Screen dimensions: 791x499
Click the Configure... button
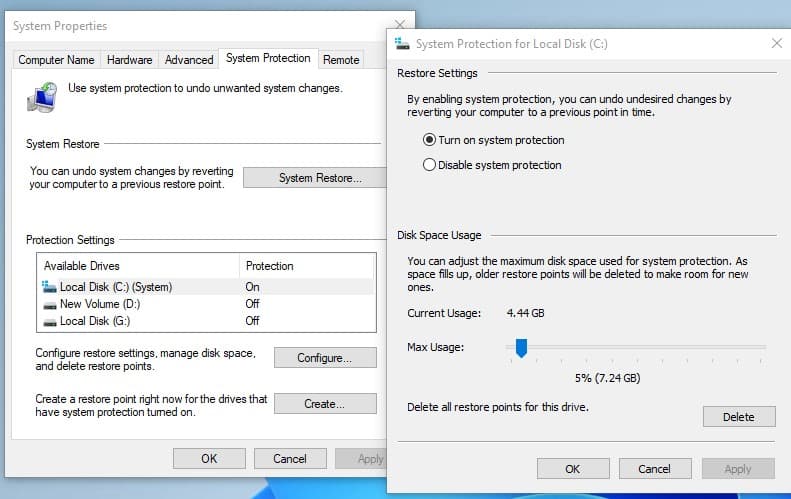[x=324, y=358]
